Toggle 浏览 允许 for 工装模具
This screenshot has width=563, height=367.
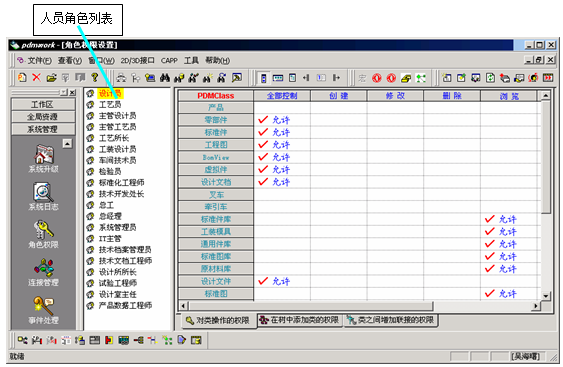(501, 232)
